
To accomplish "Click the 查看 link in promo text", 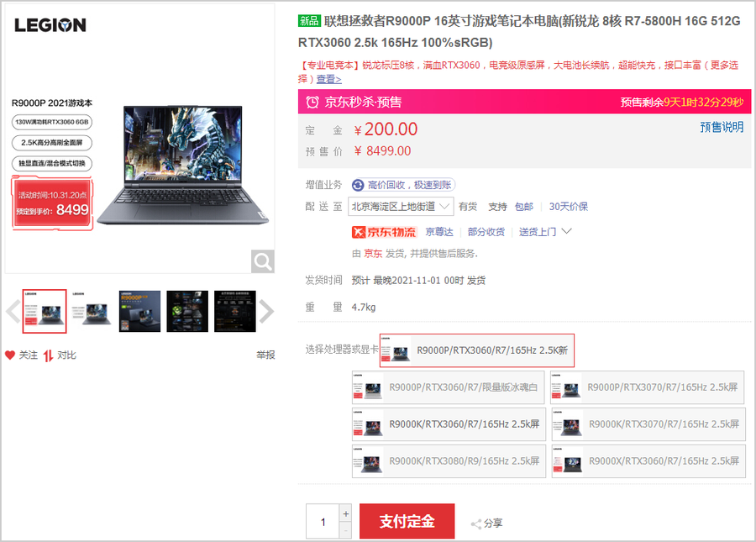I will tap(328, 79).
